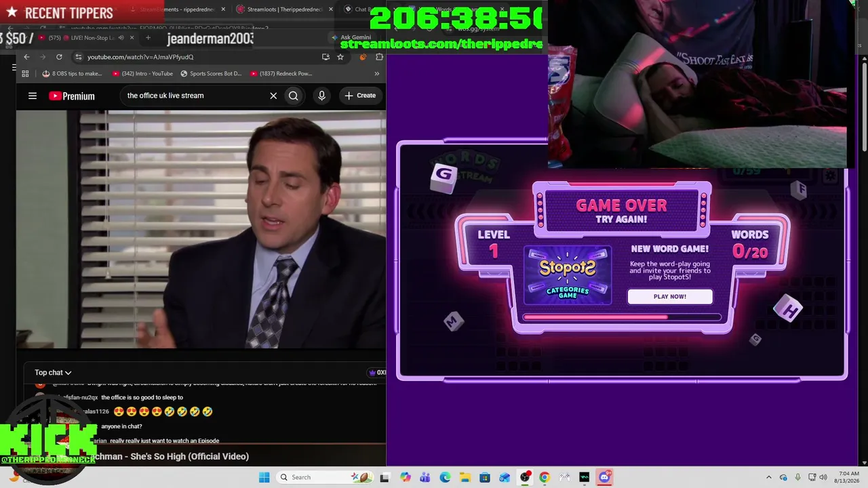Click the Office video player

[x=201, y=230]
